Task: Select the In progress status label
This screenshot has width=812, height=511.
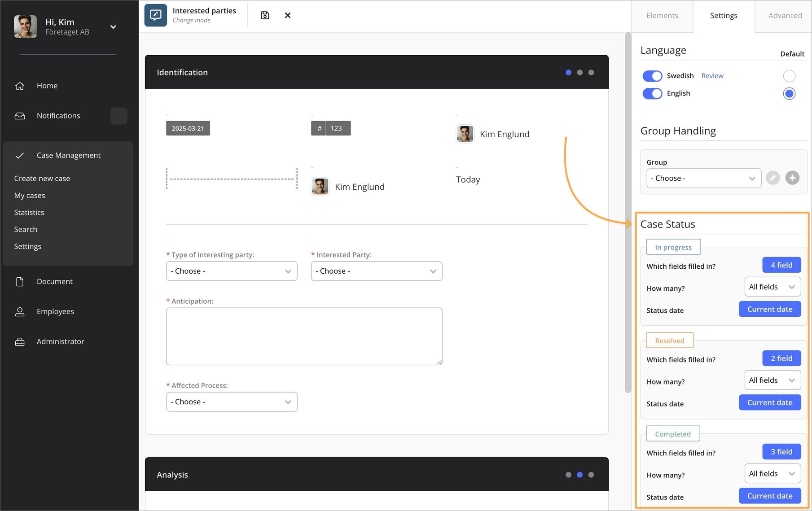Action: (x=673, y=247)
